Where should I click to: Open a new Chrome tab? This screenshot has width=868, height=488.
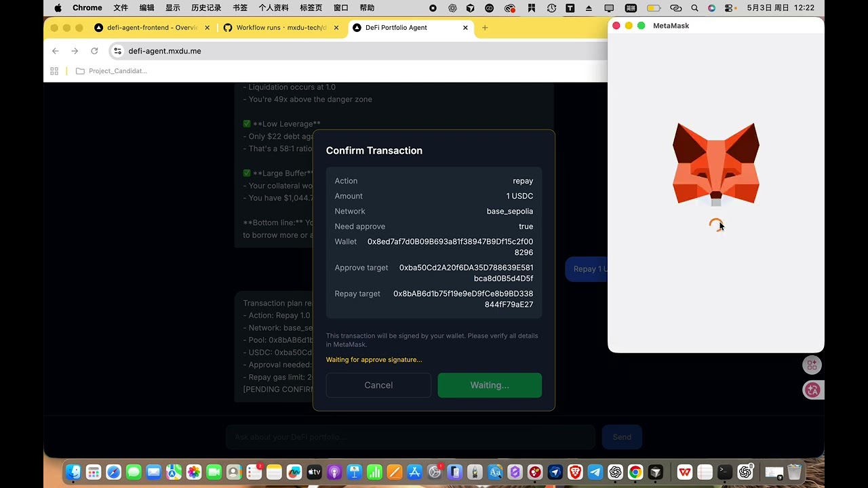point(485,28)
